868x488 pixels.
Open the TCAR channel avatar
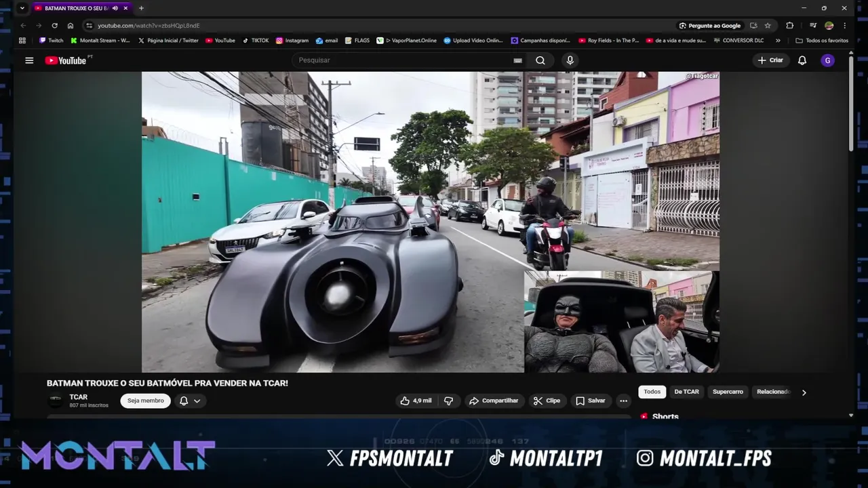56,400
